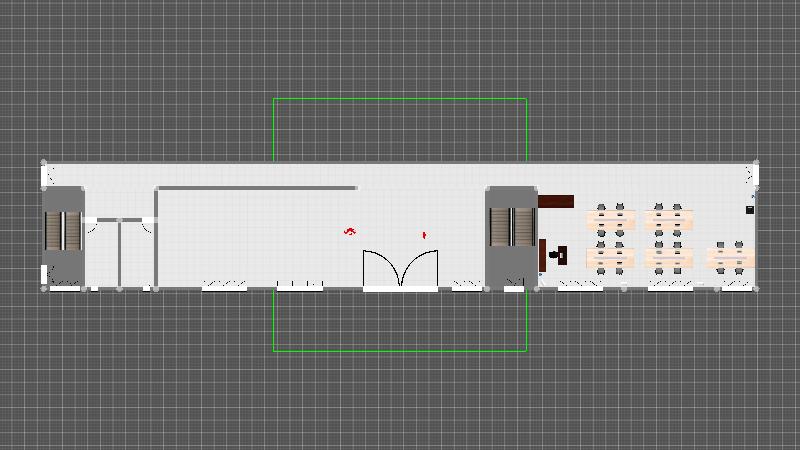
Task: Select the bottom-left desk with chairs
Action: pyautogui.click(x=611, y=258)
